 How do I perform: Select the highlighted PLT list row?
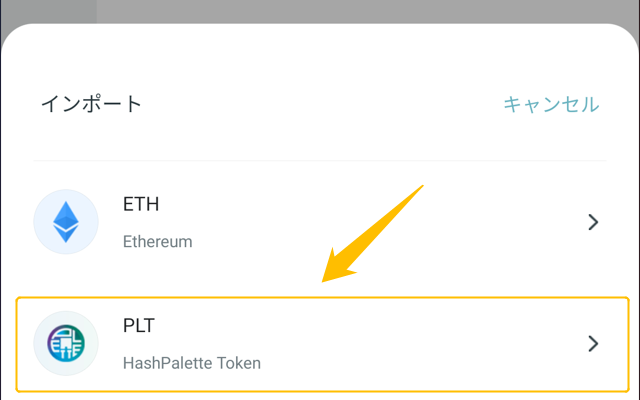(x=322, y=344)
